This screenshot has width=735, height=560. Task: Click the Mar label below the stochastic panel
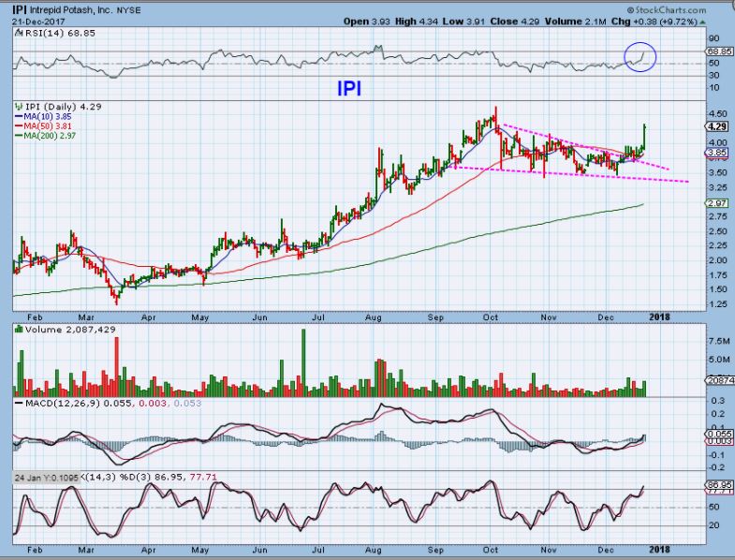tap(86, 550)
